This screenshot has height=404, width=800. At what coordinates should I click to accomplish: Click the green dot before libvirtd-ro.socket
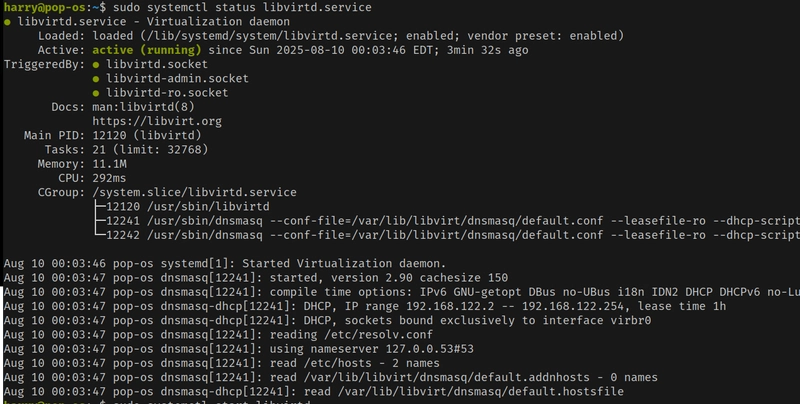pyautogui.click(x=96, y=93)
